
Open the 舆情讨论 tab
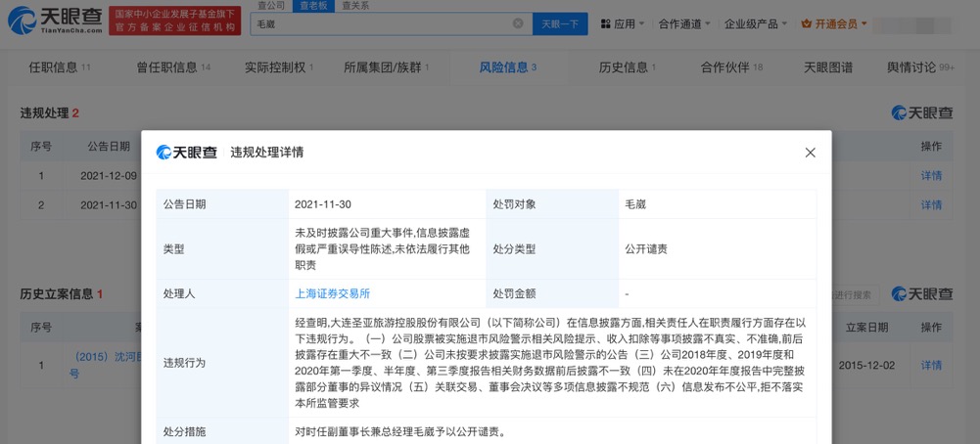[x=920, y=67]
